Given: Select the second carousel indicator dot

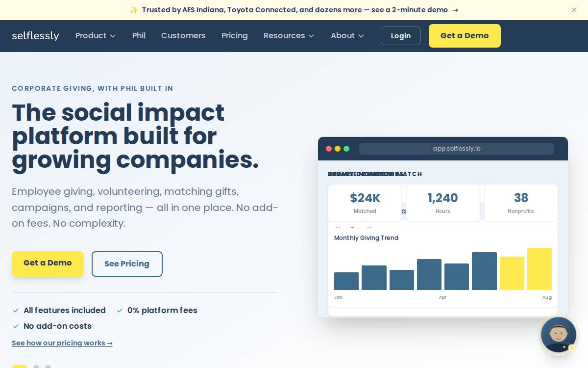Looking at the screenshot, I should (36, 367).
